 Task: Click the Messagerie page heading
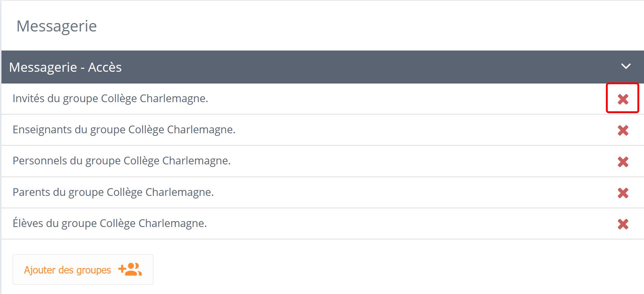point(57,26)
